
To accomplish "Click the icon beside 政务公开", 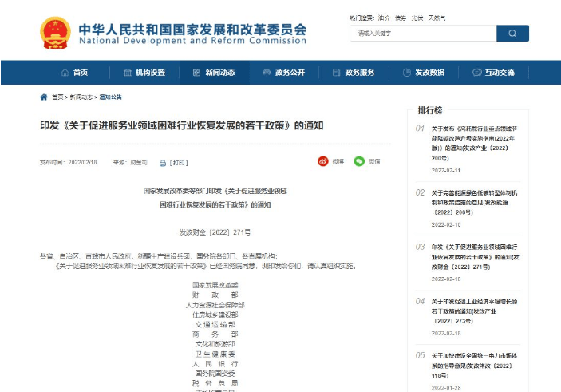I will 267,73.
